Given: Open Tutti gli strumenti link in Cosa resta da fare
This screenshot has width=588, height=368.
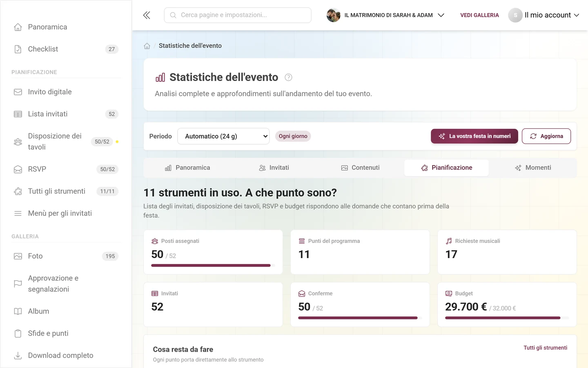Looking at the screenshot, I should (546, 348).
